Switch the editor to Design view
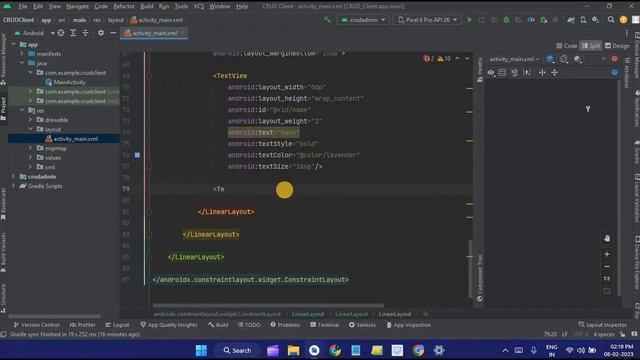 coord(617,46)
